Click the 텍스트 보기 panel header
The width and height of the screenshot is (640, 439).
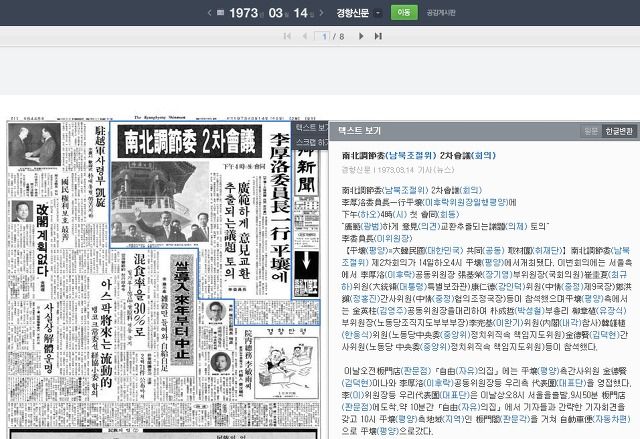pyautogui.click(x=359, y=131)
